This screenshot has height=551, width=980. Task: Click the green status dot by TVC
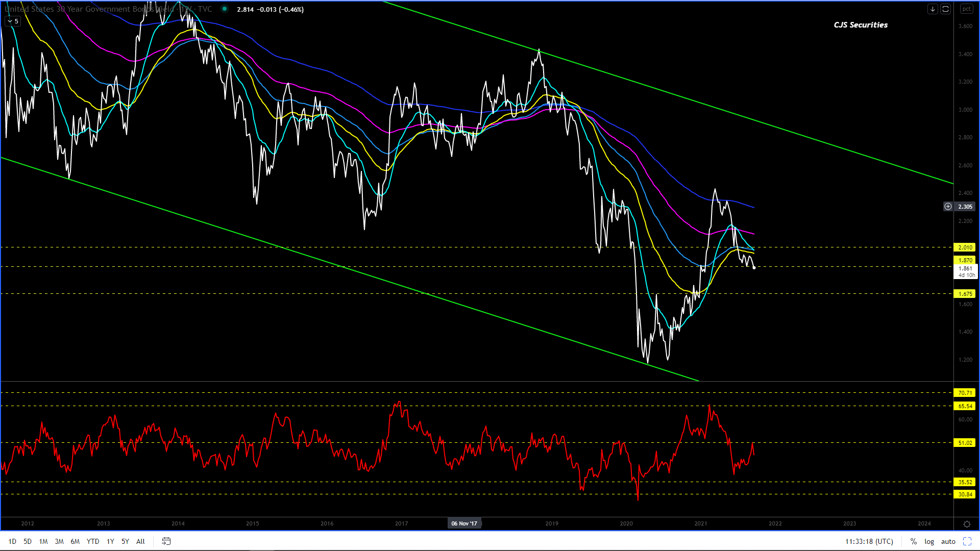tap(225, 9)
